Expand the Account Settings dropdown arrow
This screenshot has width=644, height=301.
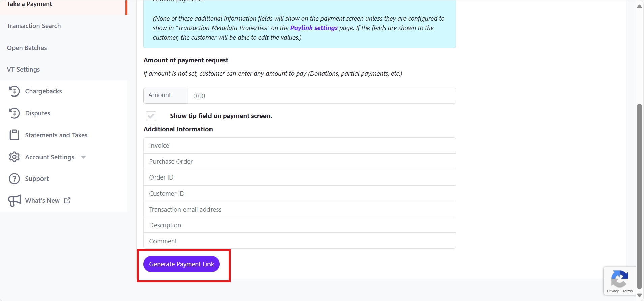[x=83, y=157]
